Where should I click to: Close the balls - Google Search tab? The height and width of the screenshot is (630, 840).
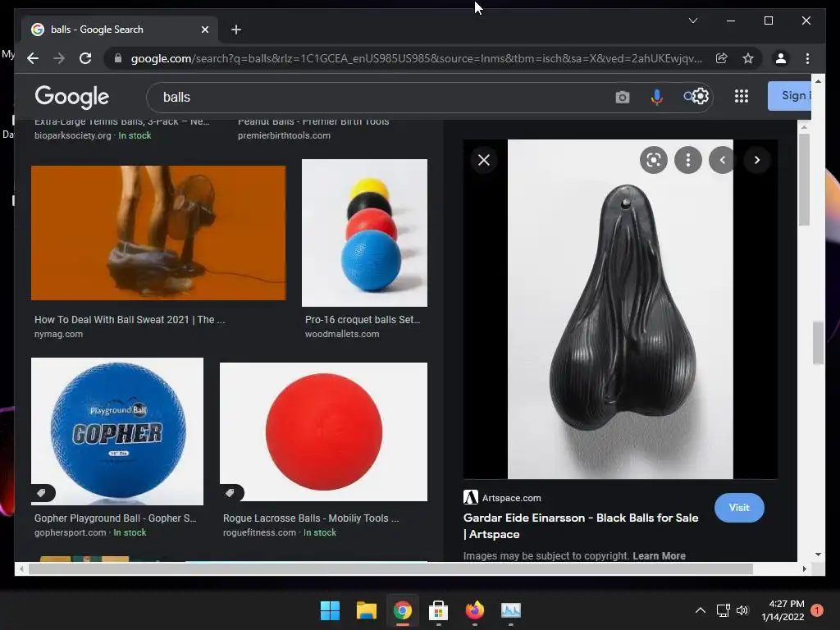204,30
